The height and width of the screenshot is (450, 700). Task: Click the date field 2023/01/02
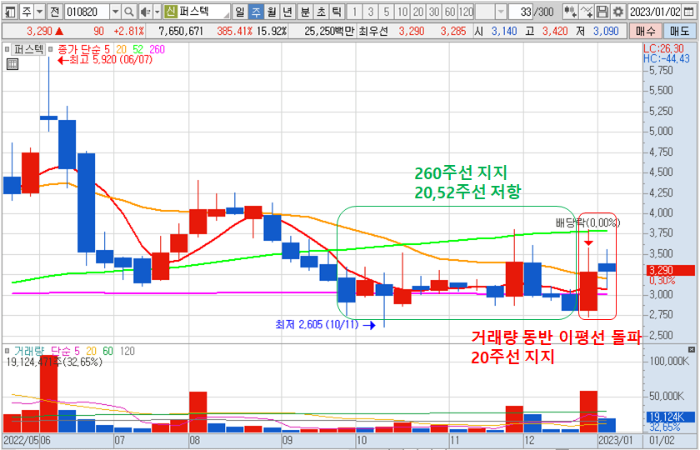click(655, 11)
